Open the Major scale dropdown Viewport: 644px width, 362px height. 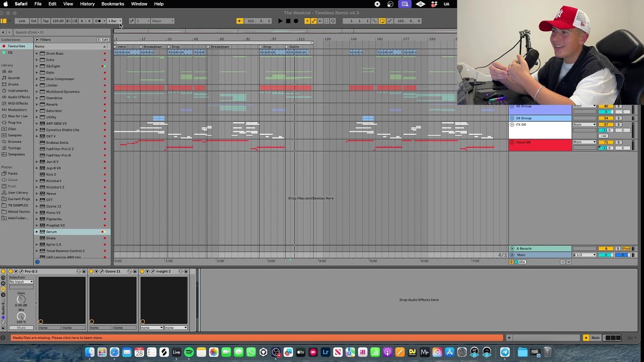[163, 21]
